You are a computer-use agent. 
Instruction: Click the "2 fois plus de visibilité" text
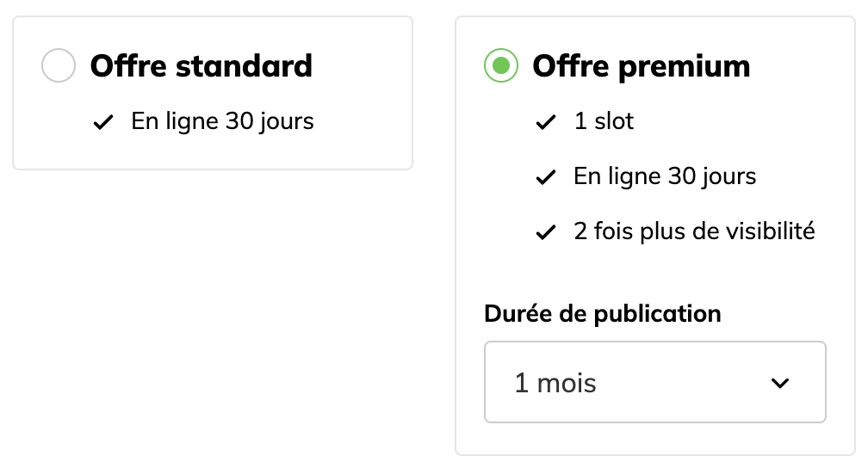click(x=694, y=231)
